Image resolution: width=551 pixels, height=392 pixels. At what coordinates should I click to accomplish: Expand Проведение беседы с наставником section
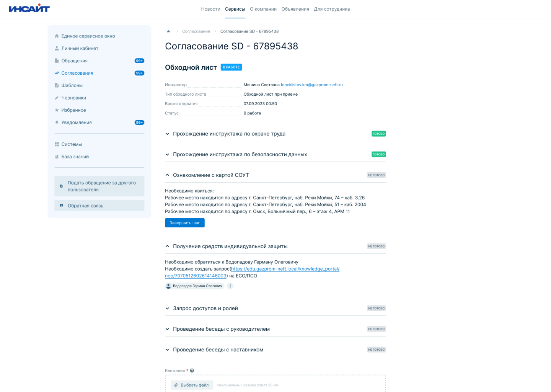218,350
